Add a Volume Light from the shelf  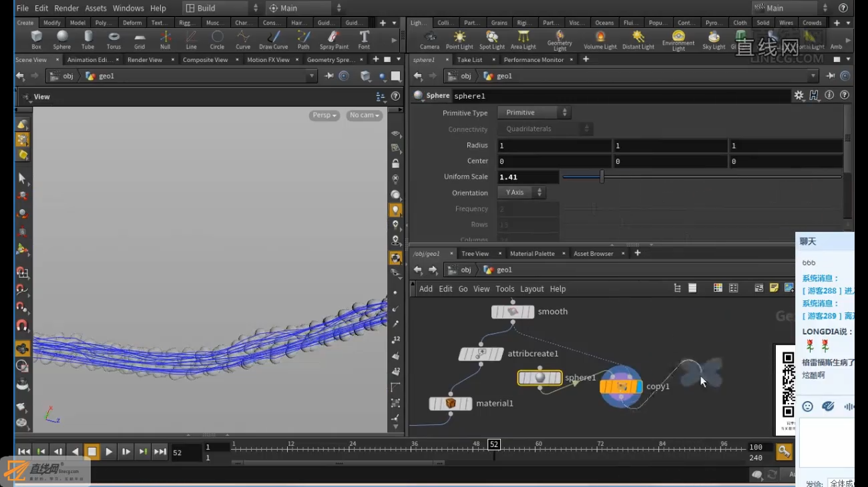point(600,40)
